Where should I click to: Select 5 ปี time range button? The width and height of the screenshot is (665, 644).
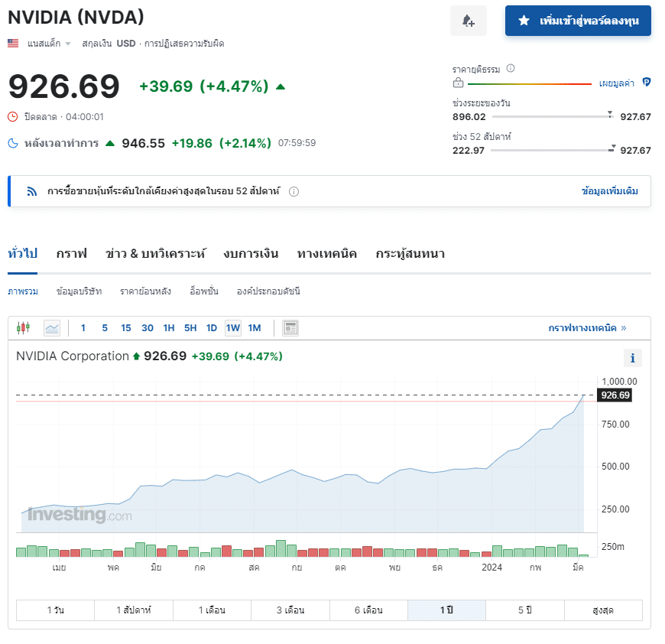(525, 610)
